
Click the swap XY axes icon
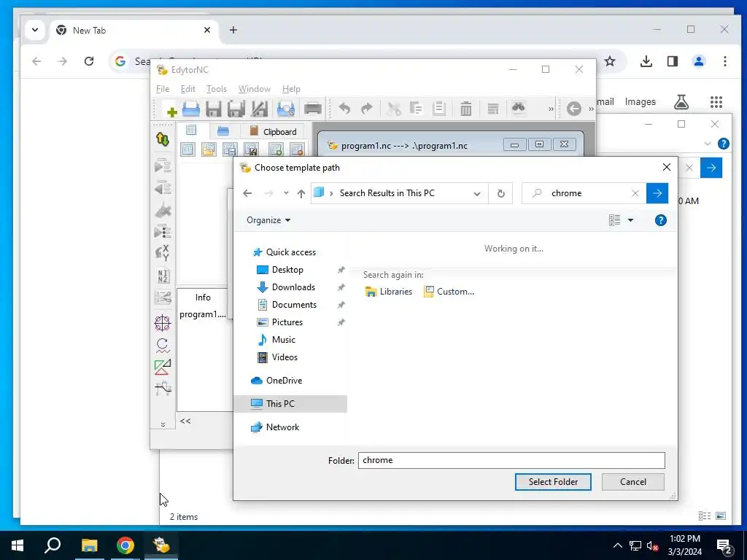coord(163,253)
